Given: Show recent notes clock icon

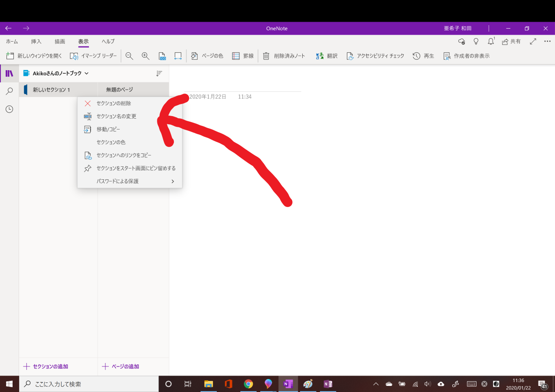Looking at the screenshot, I should point(9,110).
